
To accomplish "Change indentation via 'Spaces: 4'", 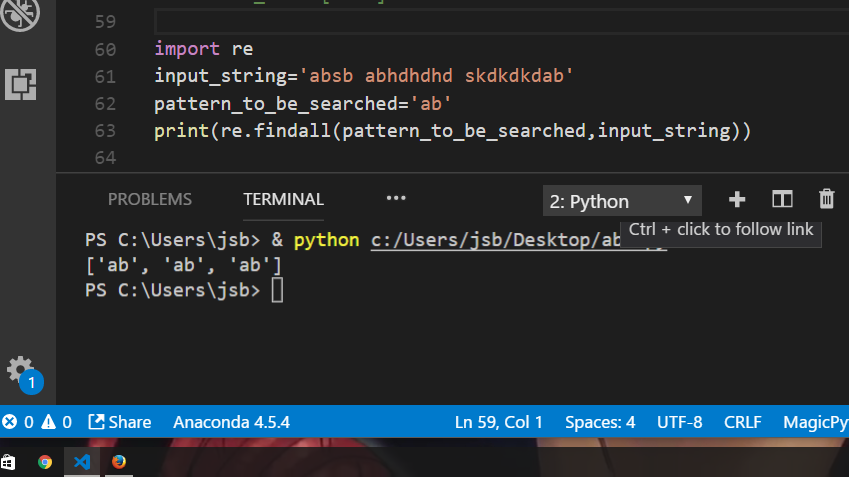I will click(x=600, y=422).
